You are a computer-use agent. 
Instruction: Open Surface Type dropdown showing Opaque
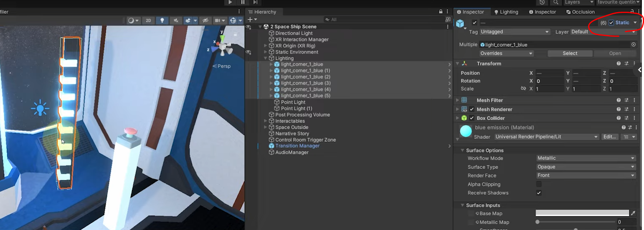[586, 167]
